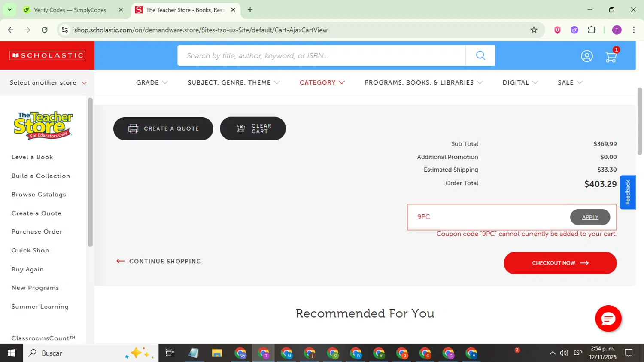Expand the SALE menu
The width and height of the screenshot is (644, 362).
570,82
